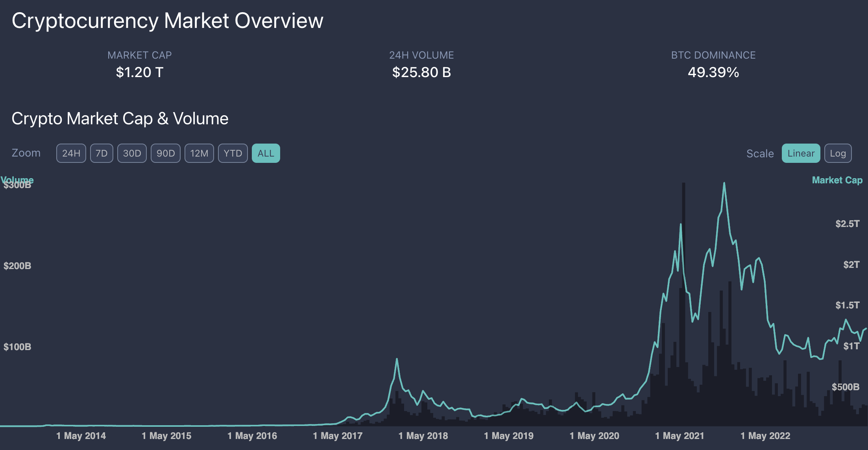
Task: Click the 1 May 2022 axis label
Action: click(765, 436)
